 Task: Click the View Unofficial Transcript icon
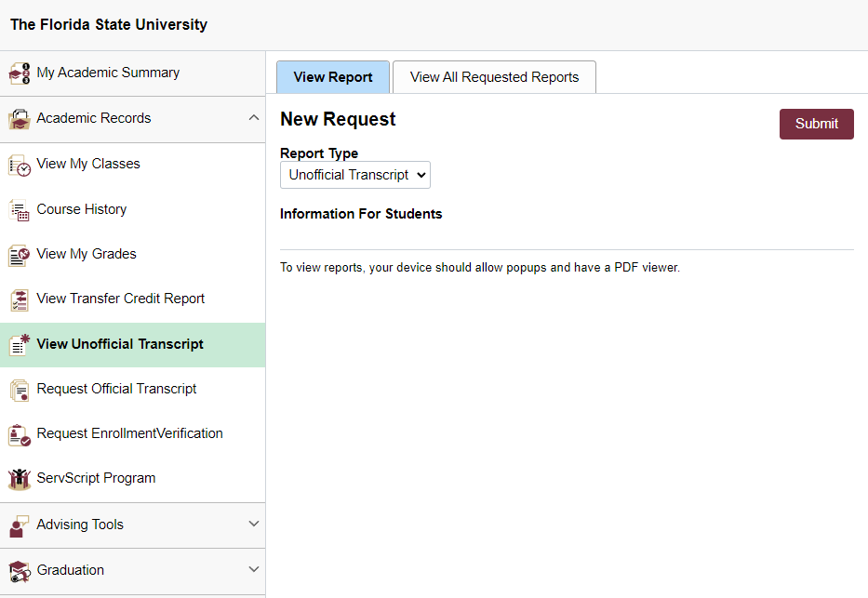tap(19, 344)
